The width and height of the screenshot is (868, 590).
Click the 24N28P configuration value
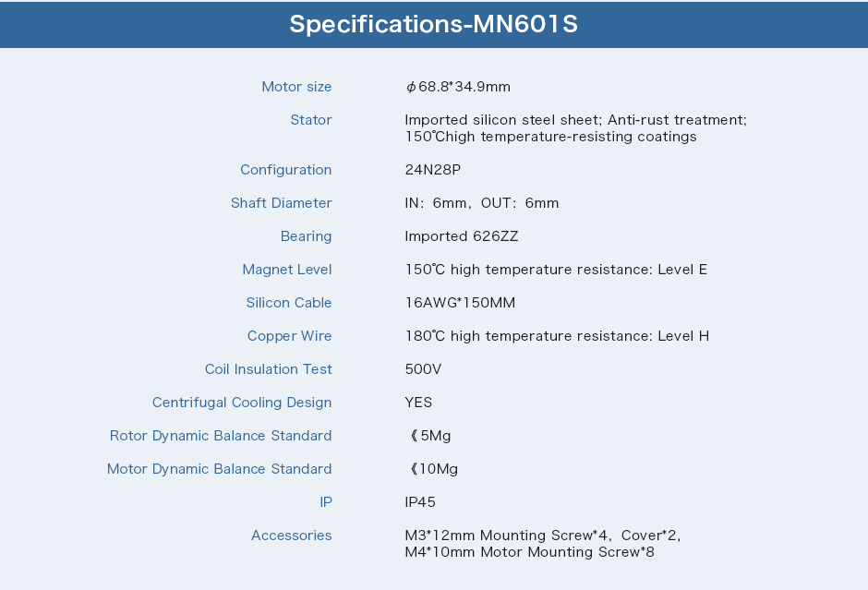(433, 170)
